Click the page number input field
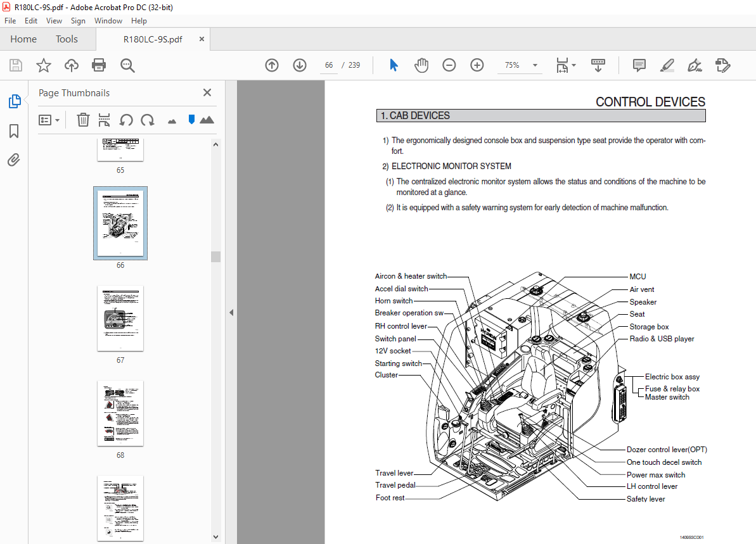Image resolution: width=756 pixels, height=544 pixels. [x=329, y=65]
